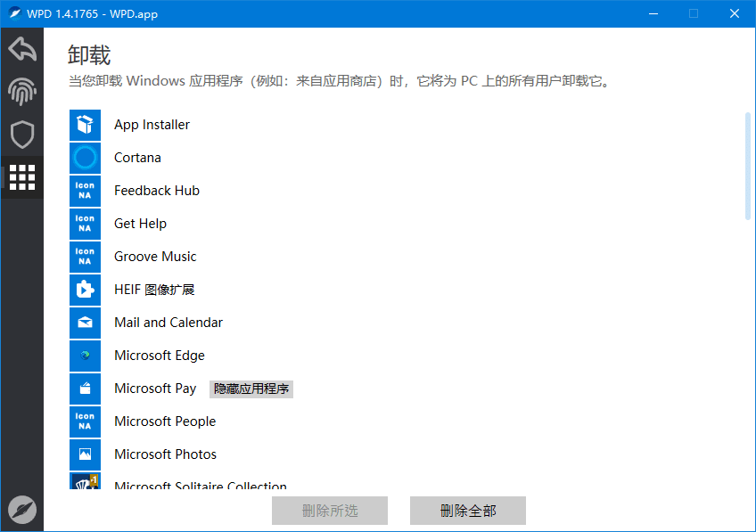Click the compass icon at sidebar bottom
The height and width of the screenshot is (532, 756).
(22, 509)
